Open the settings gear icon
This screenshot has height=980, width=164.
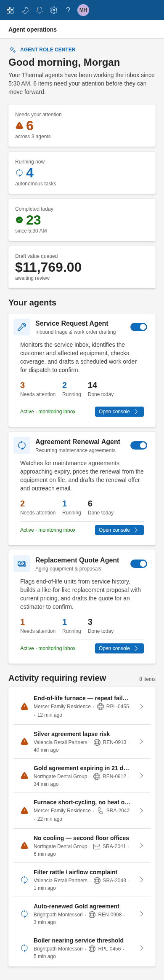[x=54, y=10]
